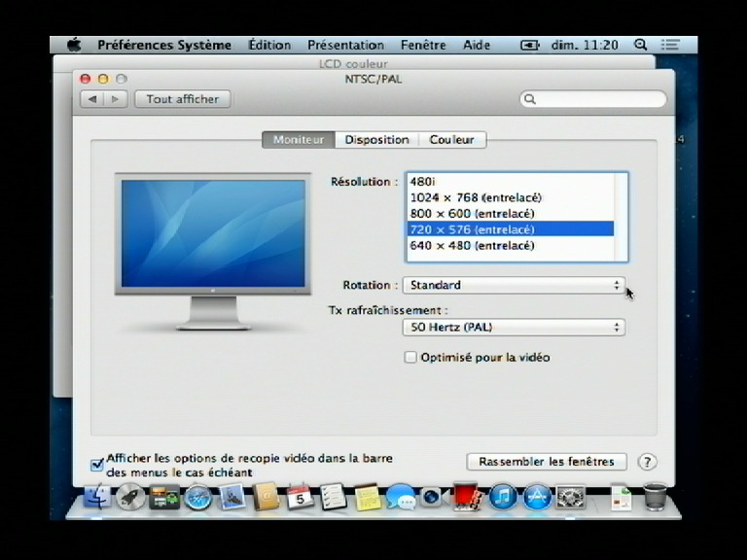Launch Safari from the Dock
747x560 pixels.
198,498
